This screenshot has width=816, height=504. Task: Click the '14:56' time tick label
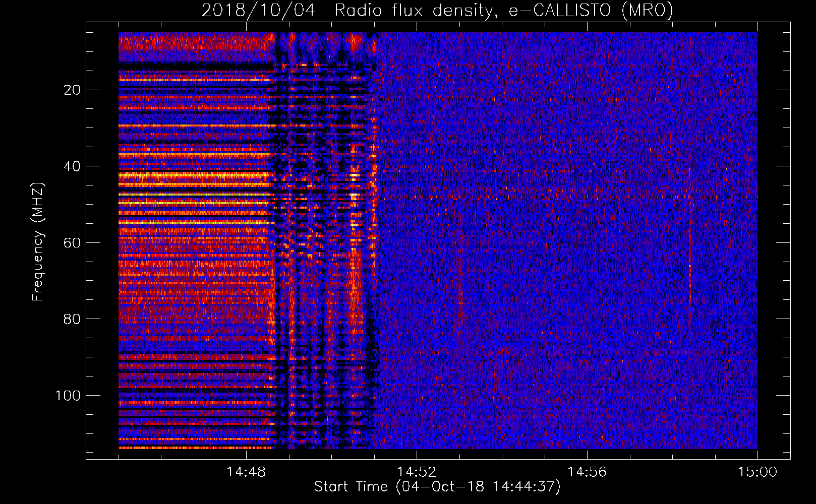click(587, 472)
